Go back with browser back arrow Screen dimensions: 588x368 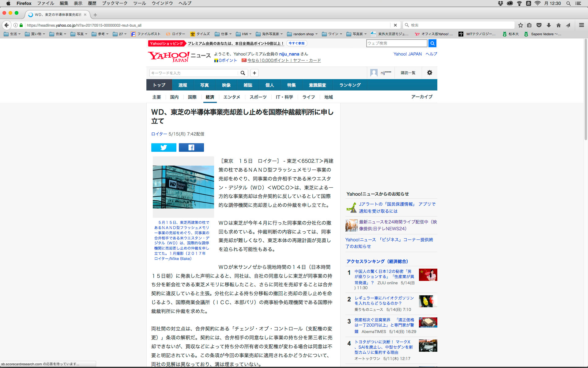7,25
